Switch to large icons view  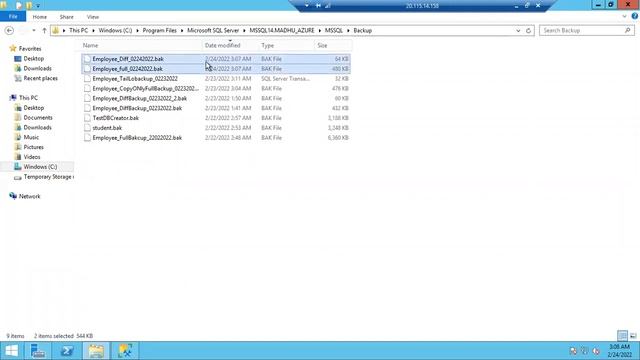633,336
